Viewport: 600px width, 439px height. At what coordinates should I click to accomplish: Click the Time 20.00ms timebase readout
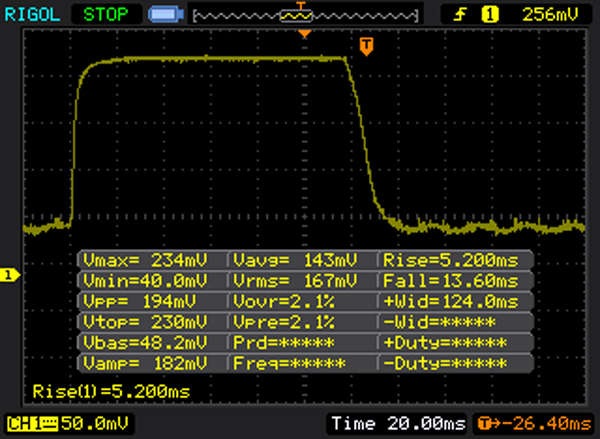[x=398, y=424]
